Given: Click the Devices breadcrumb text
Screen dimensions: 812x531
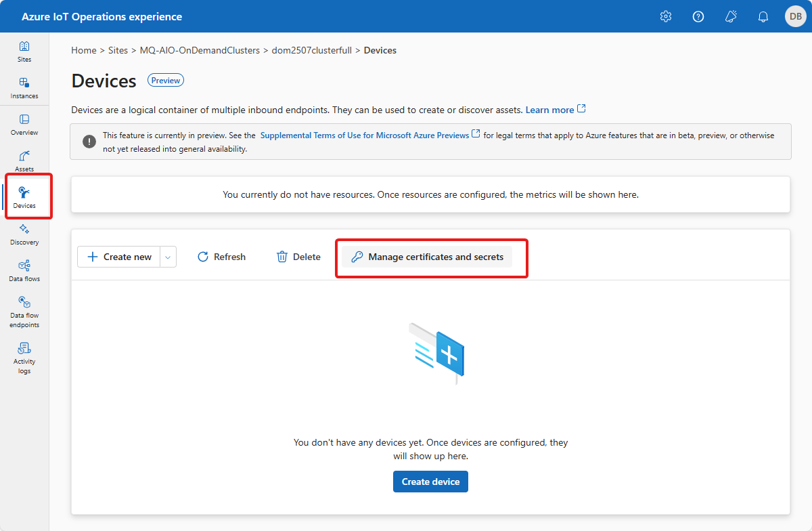Looking at the screenshot, I should [380, 50].
